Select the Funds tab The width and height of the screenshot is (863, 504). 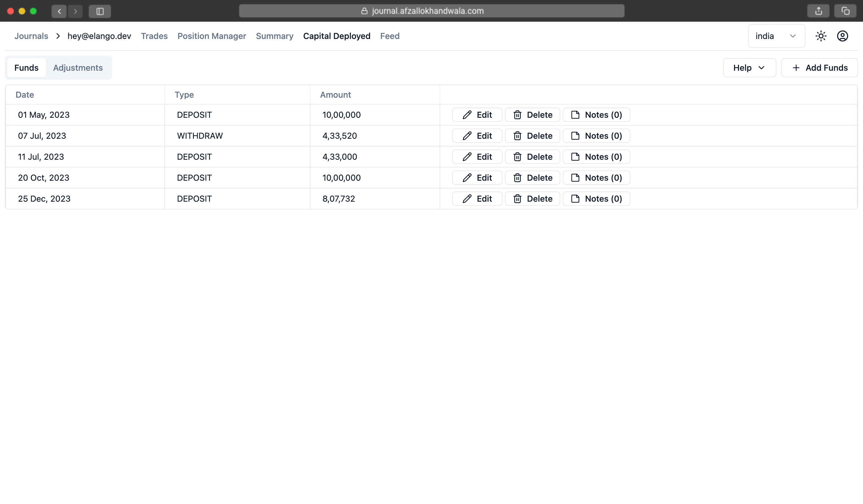pos(26,68)
